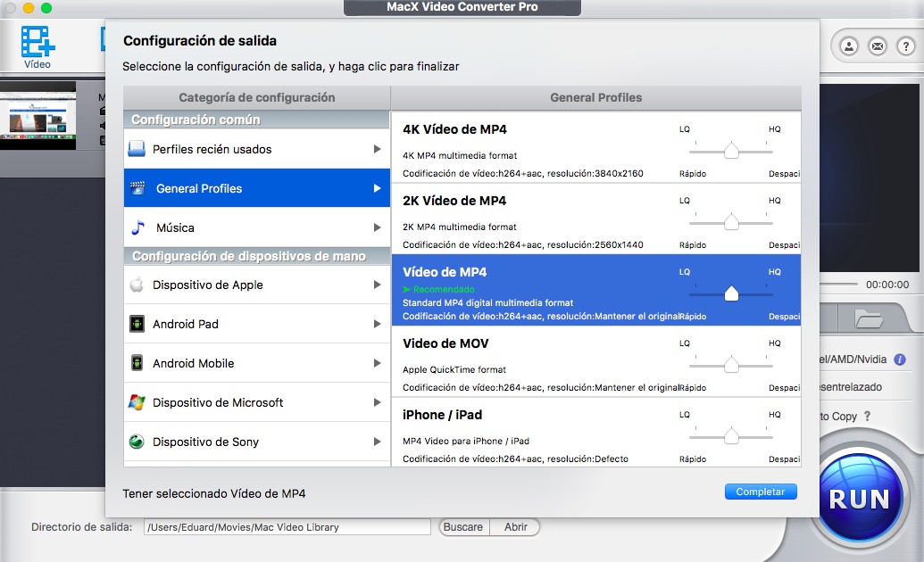
Task: Select Dispositivo de Microsoft category
Action: pyautogui.click(x=257, y=402)
